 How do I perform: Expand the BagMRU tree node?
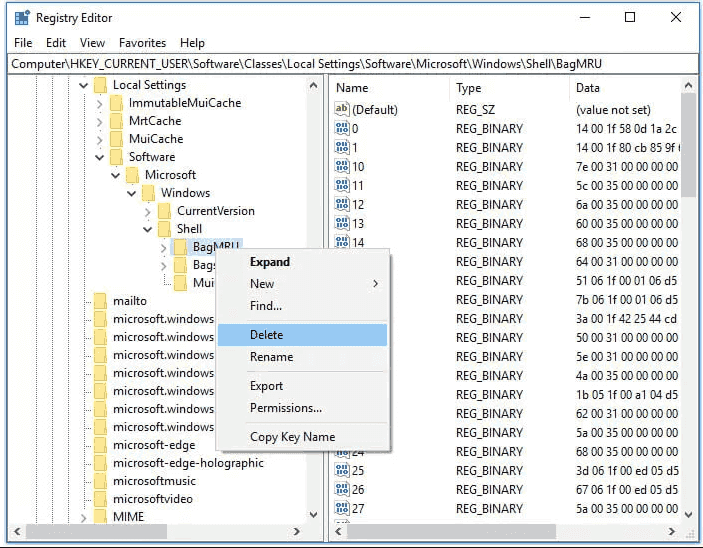pos(164,247)
